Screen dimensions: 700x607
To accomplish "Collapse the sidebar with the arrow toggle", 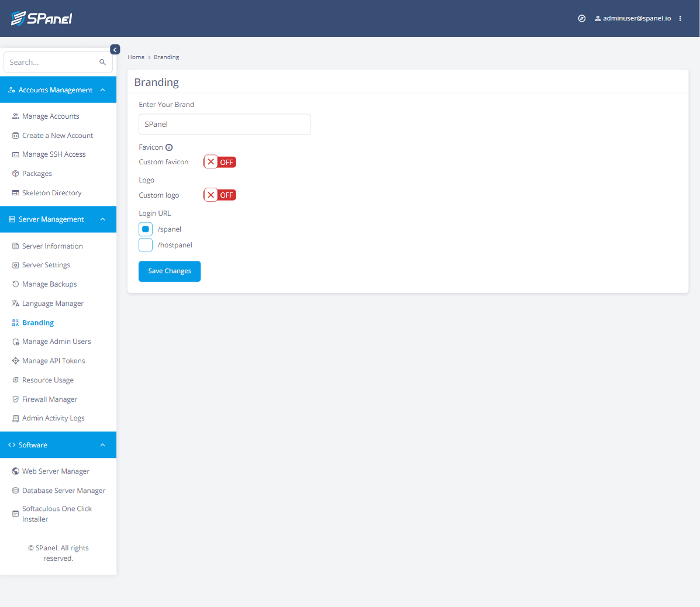I will click(115, 49).
